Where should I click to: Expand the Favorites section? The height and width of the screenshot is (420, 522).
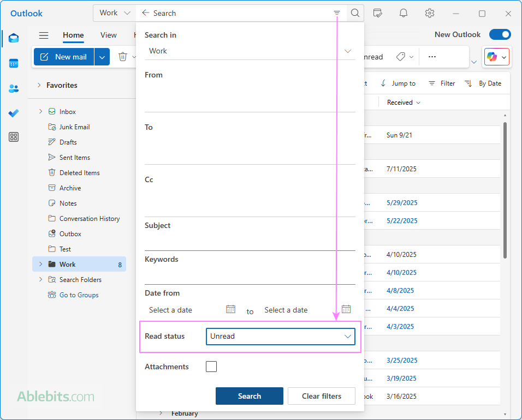[x=39, y=85]
